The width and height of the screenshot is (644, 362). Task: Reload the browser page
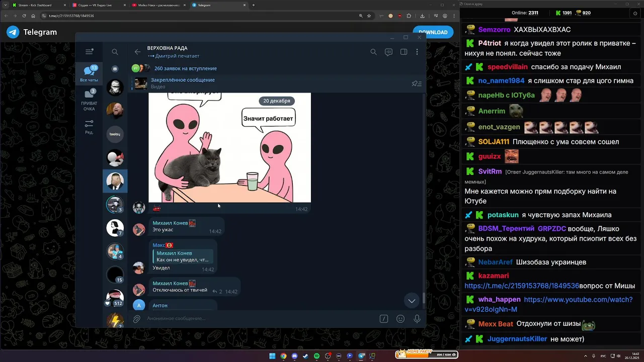tap(23, 16)
